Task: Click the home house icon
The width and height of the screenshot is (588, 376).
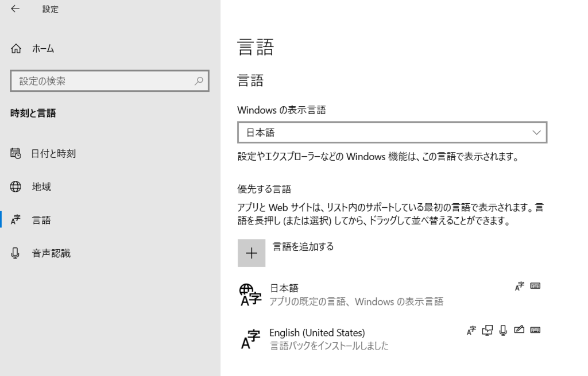Action: click(16, 48)
